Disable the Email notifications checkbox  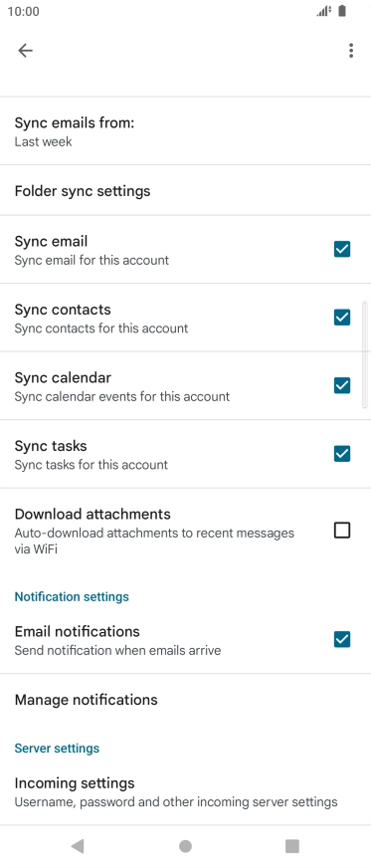342,639
